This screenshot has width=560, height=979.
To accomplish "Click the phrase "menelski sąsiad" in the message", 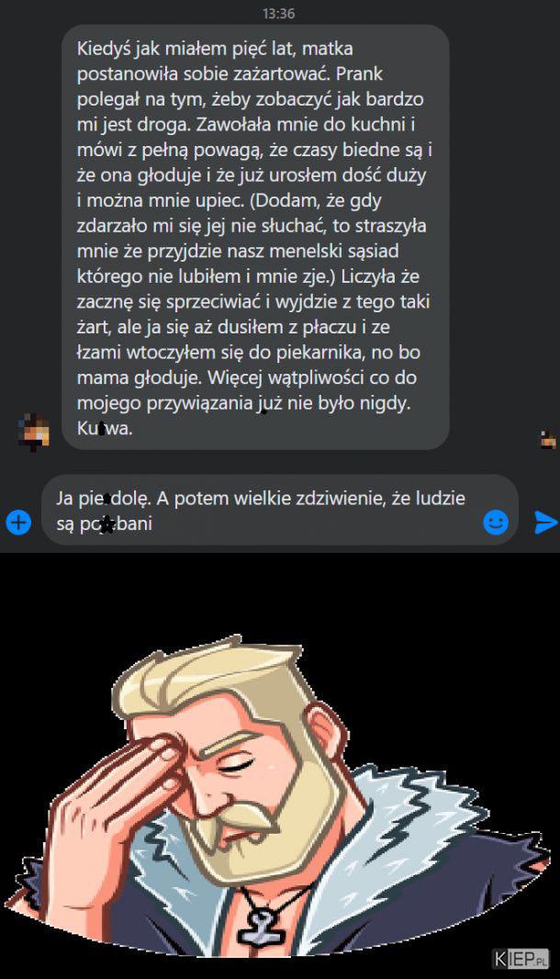I will (x=332, y=251).
